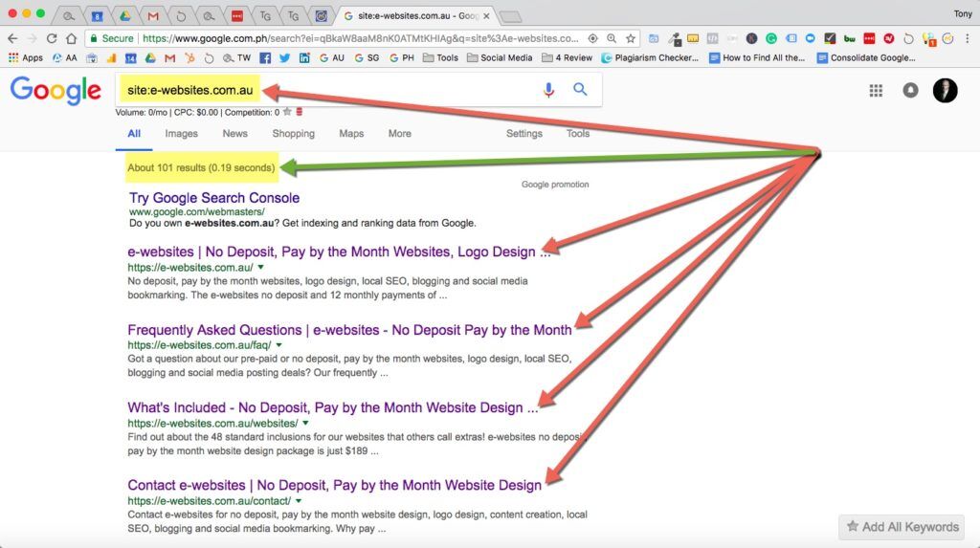
Task: Open a new tab with the new-tab button
Action: pos(511,17)
